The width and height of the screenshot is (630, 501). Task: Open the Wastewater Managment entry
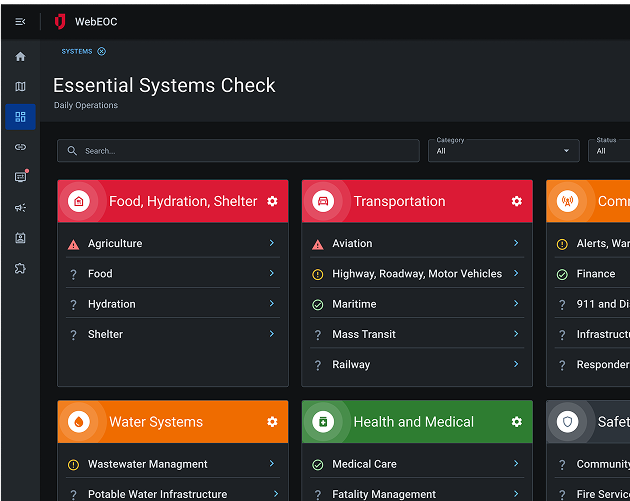(147, 464)
